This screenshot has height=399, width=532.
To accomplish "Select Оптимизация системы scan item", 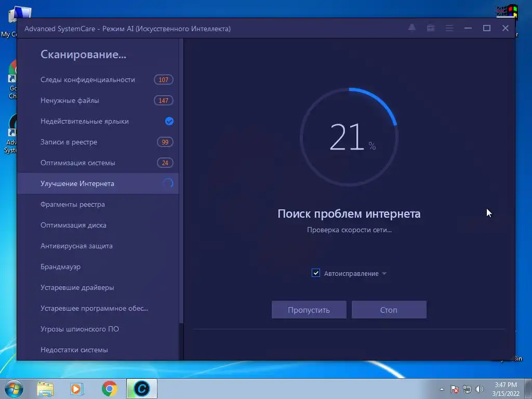I will 98,163.
